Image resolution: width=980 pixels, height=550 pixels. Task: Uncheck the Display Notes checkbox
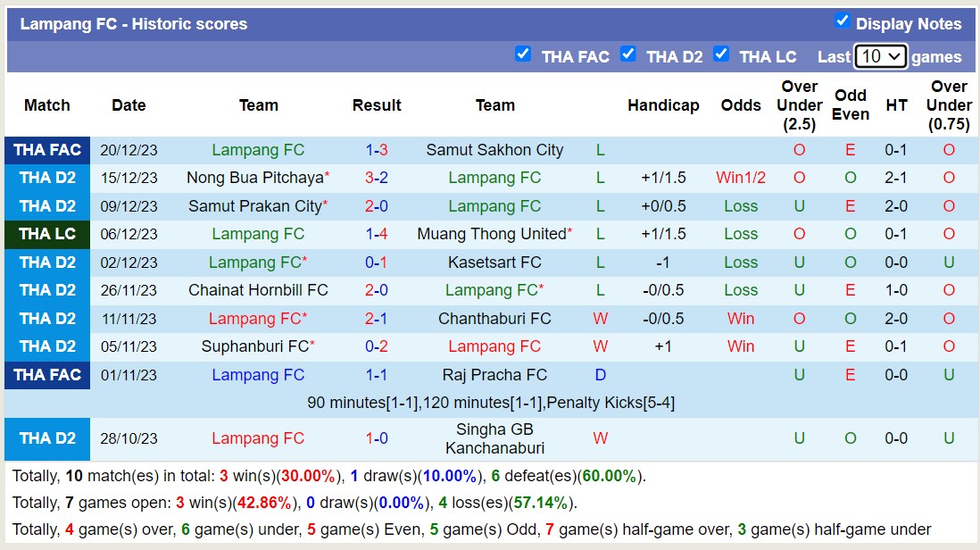tap(843, 20)
